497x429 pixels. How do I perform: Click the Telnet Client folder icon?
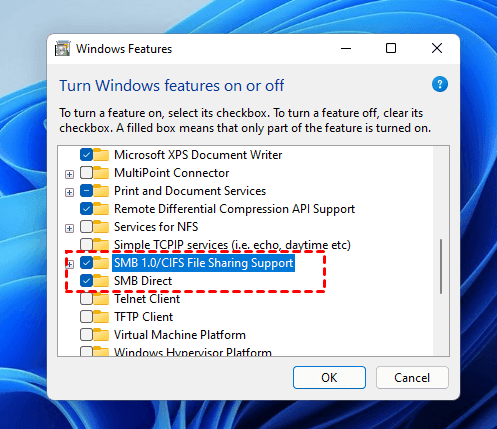click(101, 299)
